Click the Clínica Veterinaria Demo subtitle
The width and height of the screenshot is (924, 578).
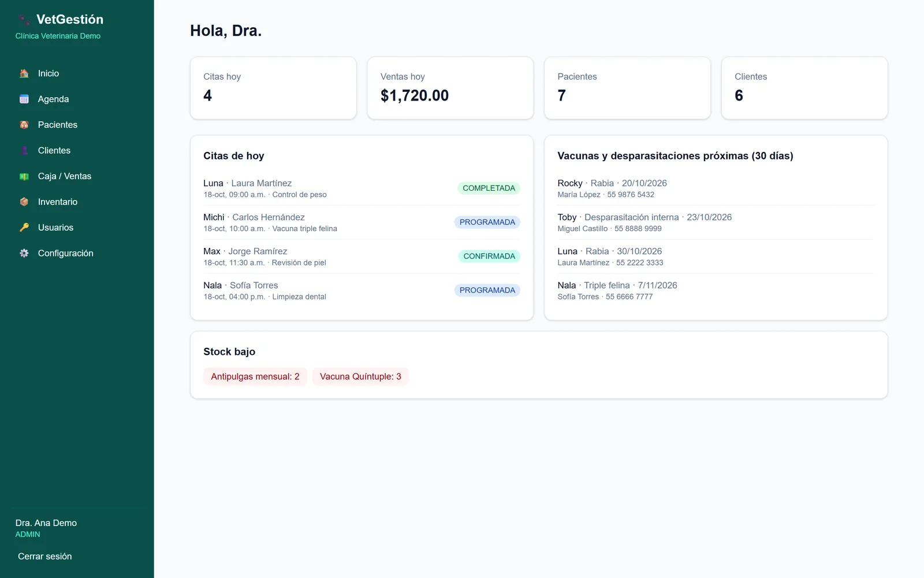coord(58,36)
